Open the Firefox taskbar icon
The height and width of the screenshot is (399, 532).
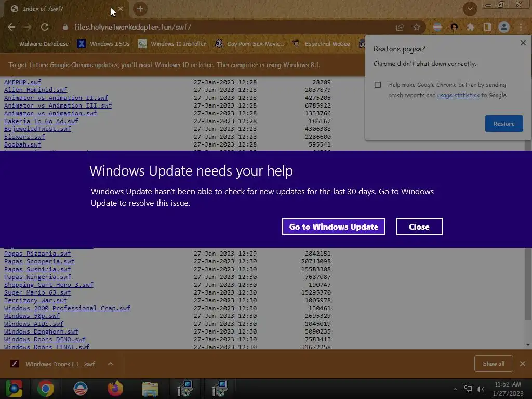pos(115,389)
